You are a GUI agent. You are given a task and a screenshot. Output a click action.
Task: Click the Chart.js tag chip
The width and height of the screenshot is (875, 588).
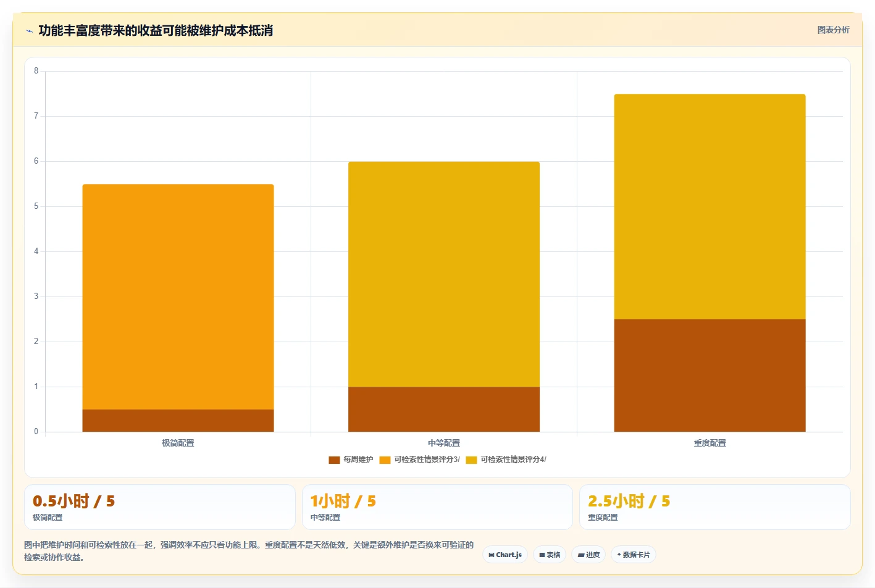click(x=505, y=555)
